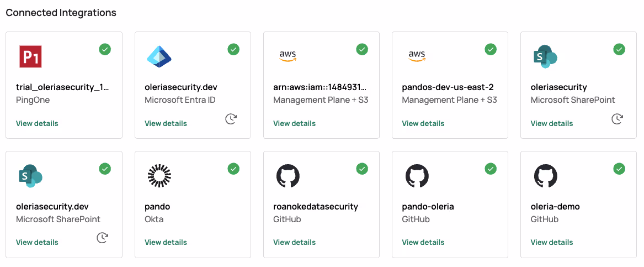The width and height of the screenshot is (644, 267).
Task: Open View details for pando-oleria GitHub
Action: [x=423, y=242]
